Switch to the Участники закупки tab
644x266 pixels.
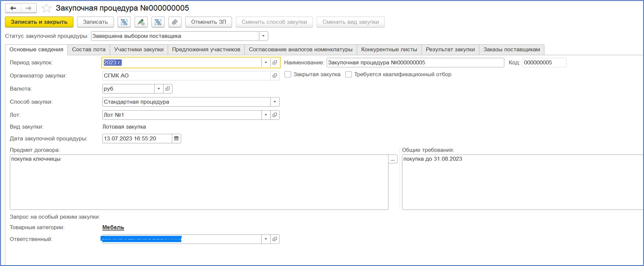(138, 50)
